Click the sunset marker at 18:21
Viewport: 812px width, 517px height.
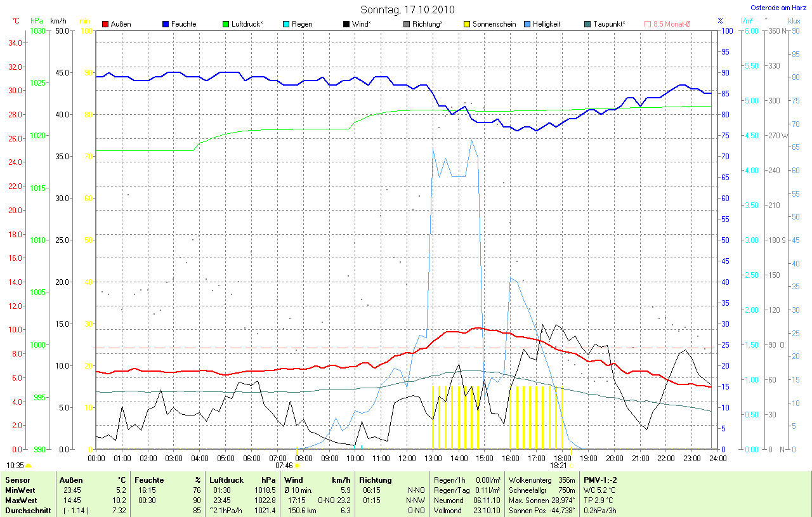(571, 466)
